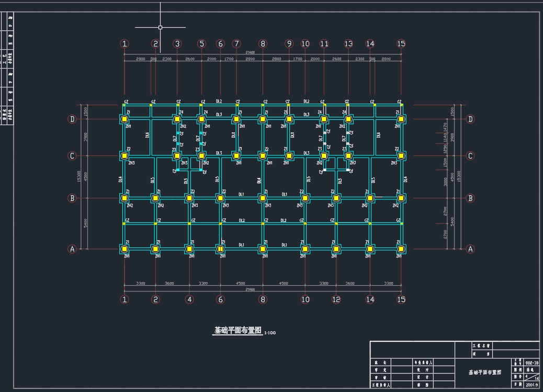The image size is (543, 392).
Task: Click 基础平面布置图 inside the title block
Action: [x=485, y=372]
